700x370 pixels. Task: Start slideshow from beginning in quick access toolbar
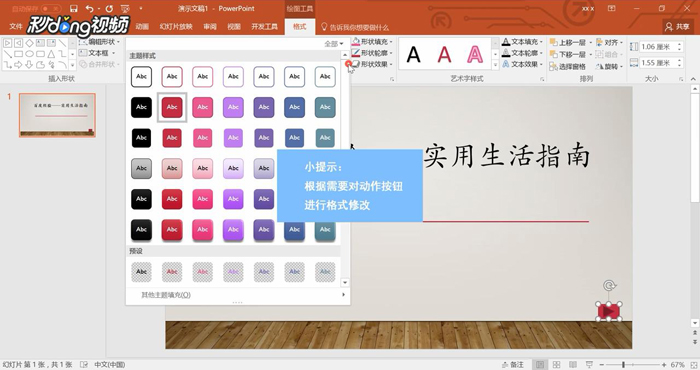coord(125,8)
